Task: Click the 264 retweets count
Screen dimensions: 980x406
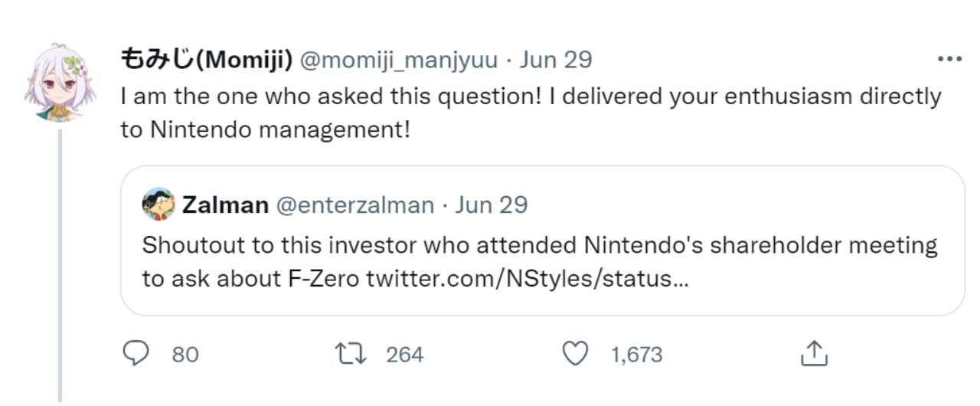Action: coord(404,355)
